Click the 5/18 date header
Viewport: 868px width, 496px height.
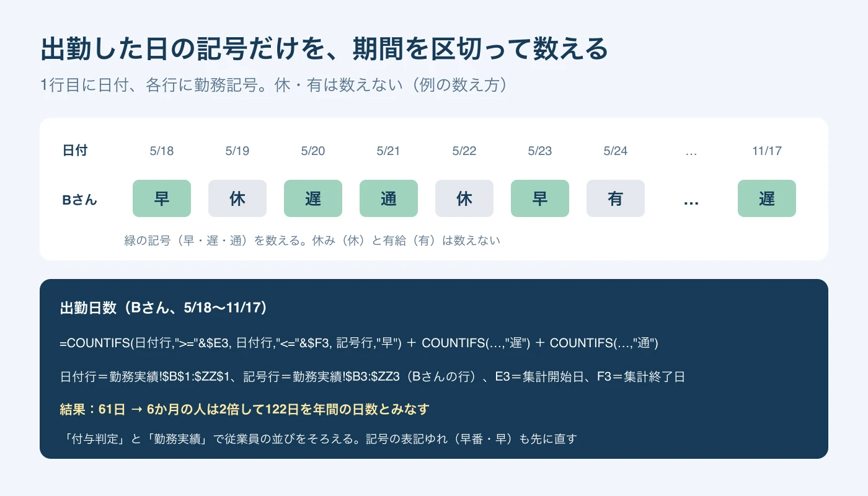(162, 151)
